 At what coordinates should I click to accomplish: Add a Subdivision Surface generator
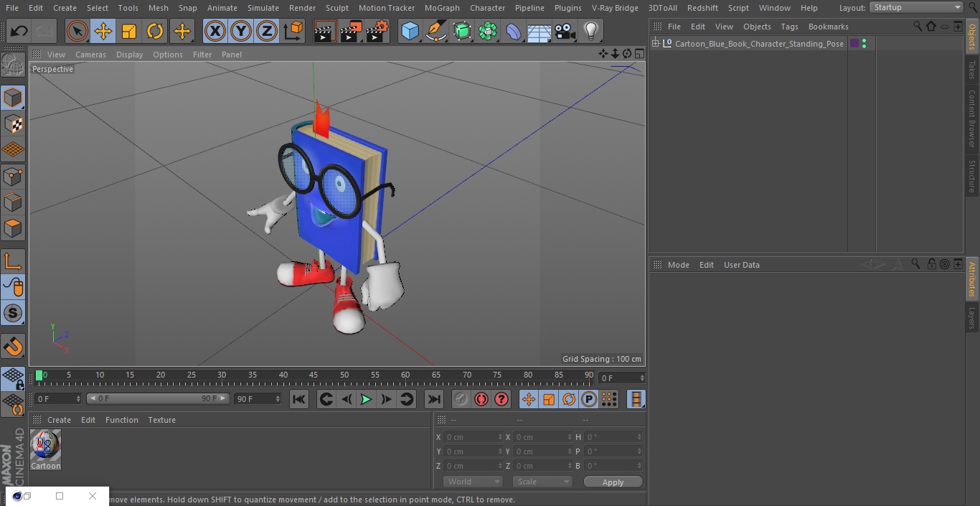pyautogui.click(x=462, y=31)
